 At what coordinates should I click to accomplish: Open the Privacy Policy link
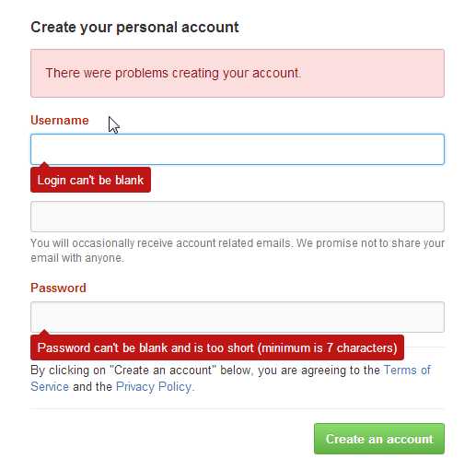click(x=154, y=386)
